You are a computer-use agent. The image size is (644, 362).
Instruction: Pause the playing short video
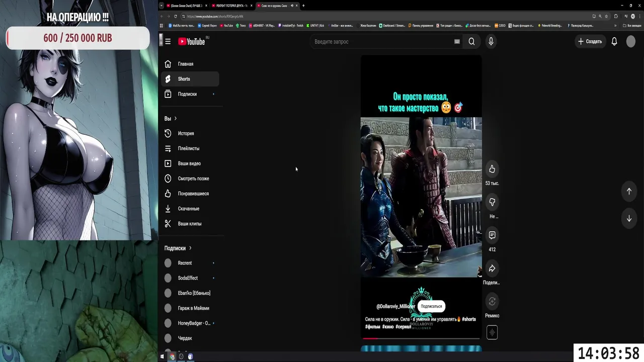(x=421, y=196)
